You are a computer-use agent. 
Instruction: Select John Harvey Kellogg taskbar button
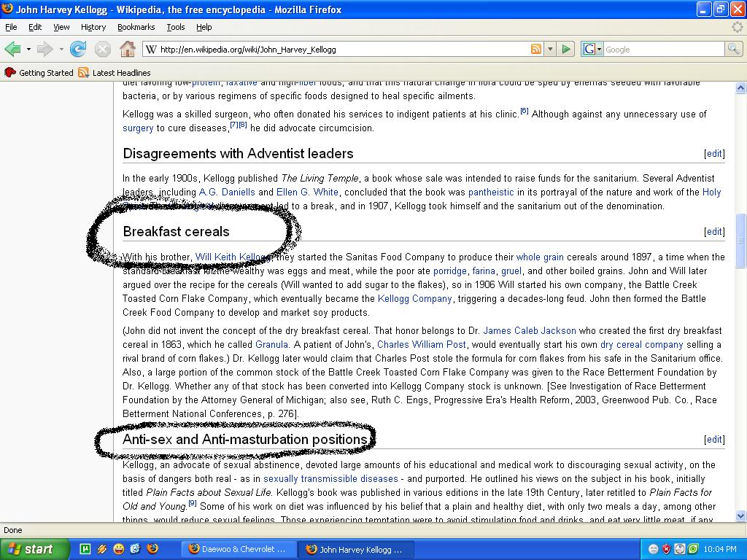356,550
